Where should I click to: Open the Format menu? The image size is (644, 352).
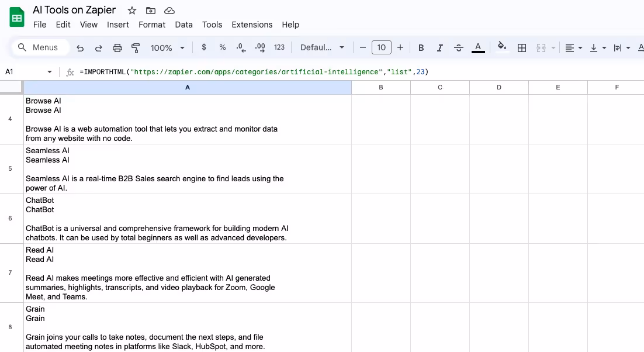[x=152, y=25]
